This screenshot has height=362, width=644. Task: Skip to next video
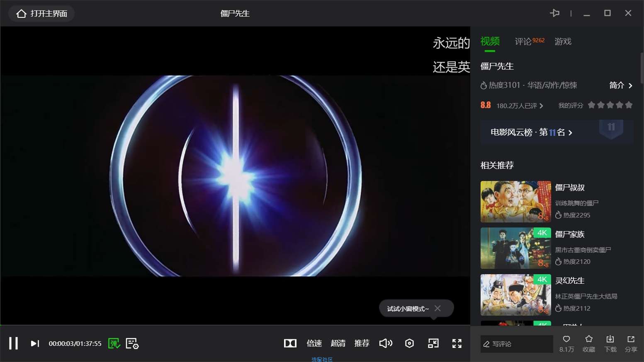35,343
